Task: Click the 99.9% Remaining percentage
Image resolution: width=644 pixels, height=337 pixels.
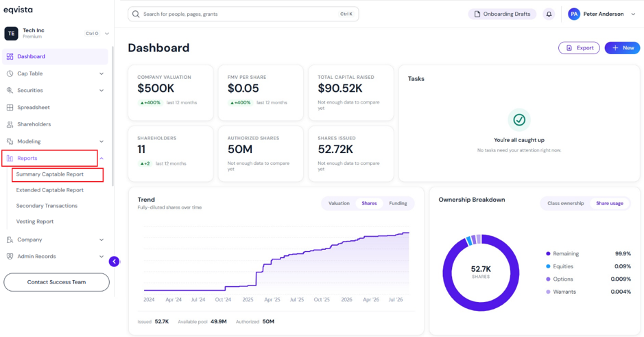Action: coord(623,254)
